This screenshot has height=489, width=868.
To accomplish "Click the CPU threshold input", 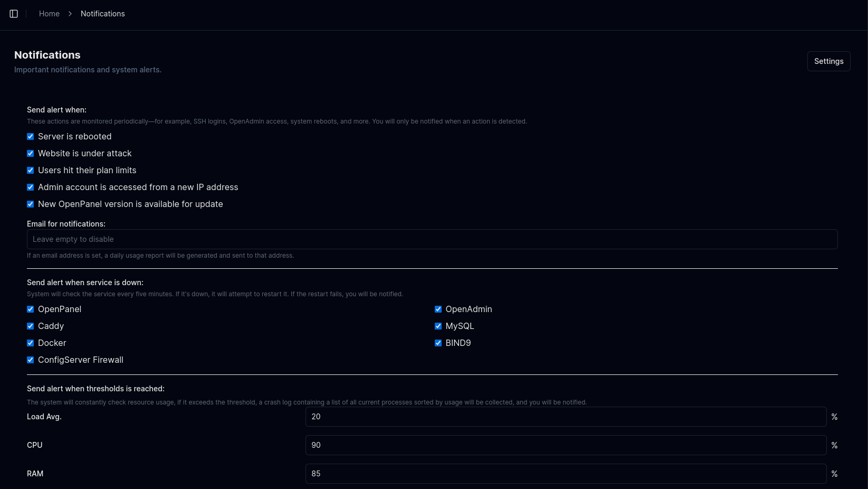I will pyautogui.click(x=566, y=445).
